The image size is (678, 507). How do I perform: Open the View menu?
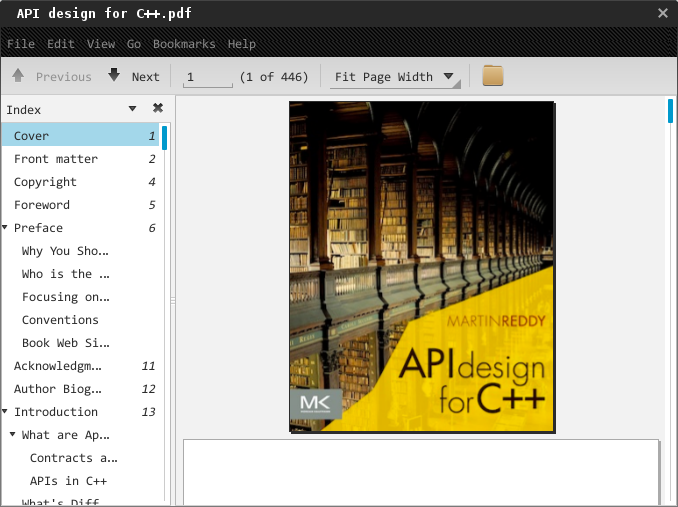pos(101,44)
